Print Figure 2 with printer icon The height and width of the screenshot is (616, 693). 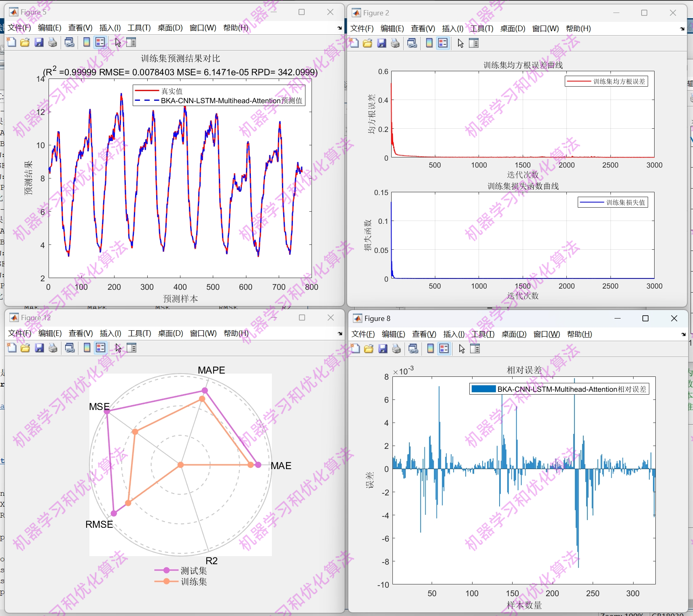pyautogui.click(x=395, y=43)
